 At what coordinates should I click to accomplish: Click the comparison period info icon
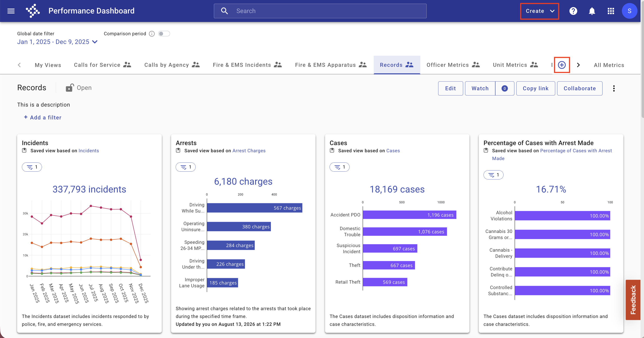pos(152,34)
